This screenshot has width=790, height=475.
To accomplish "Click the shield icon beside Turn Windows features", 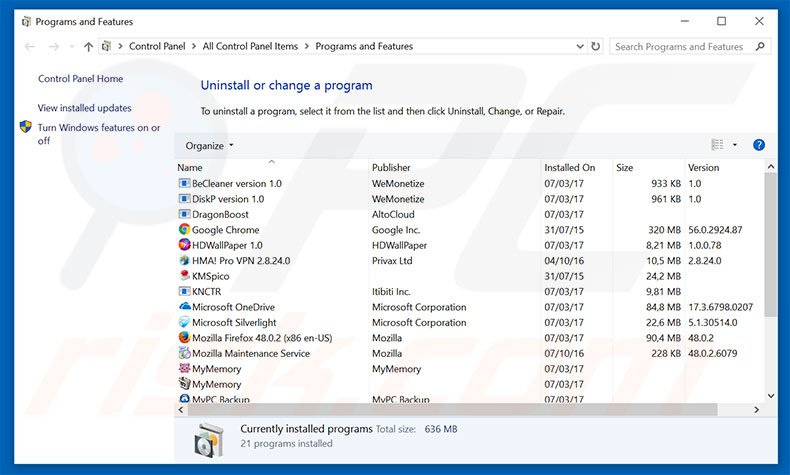I will coord(26,127).
